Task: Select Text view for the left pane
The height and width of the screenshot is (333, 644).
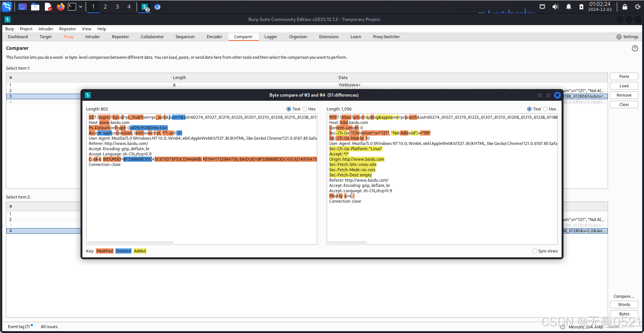Action: coord(289,109)
